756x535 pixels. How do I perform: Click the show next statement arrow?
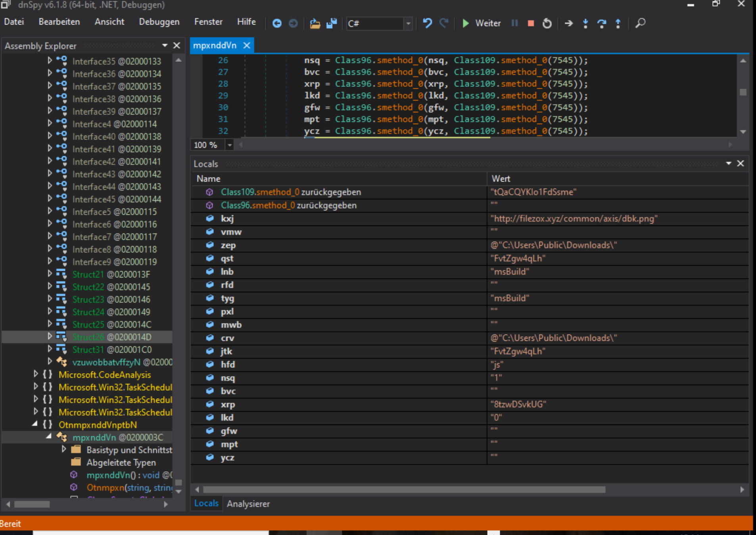coord(569,23)
